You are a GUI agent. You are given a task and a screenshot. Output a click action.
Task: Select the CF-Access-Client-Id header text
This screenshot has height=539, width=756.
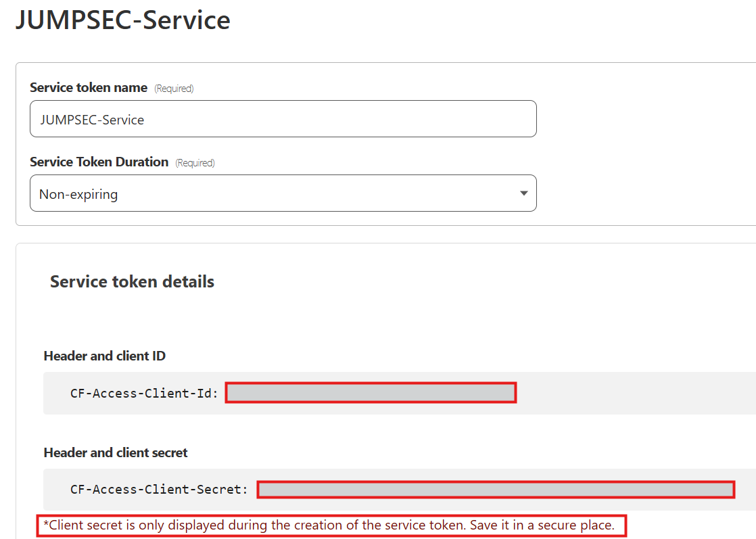click(x=144, y=393)
